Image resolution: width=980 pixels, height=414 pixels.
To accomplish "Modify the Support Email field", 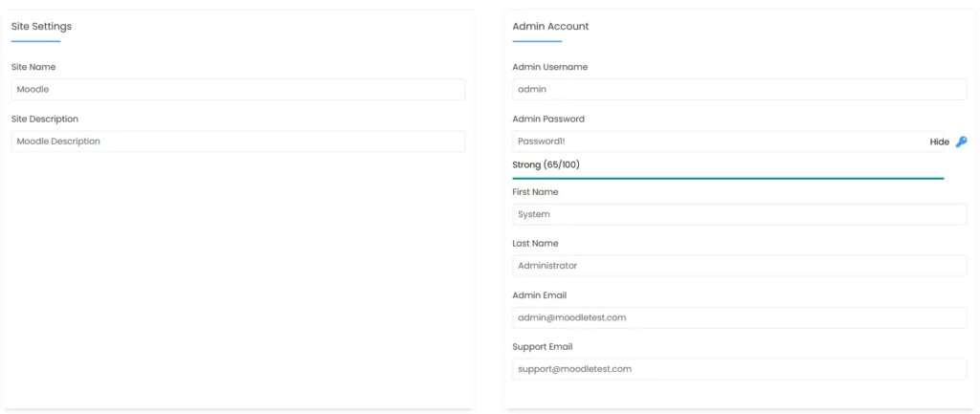I will [740, 368].
